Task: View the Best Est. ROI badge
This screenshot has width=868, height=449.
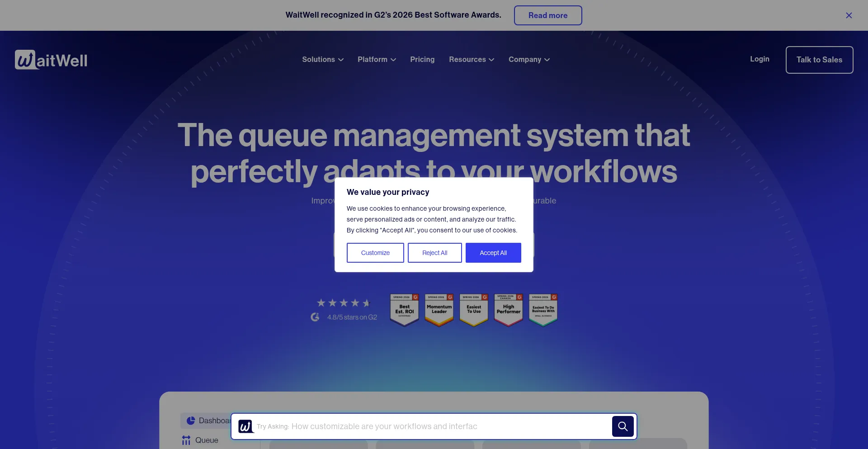Action: pos(405,310)
